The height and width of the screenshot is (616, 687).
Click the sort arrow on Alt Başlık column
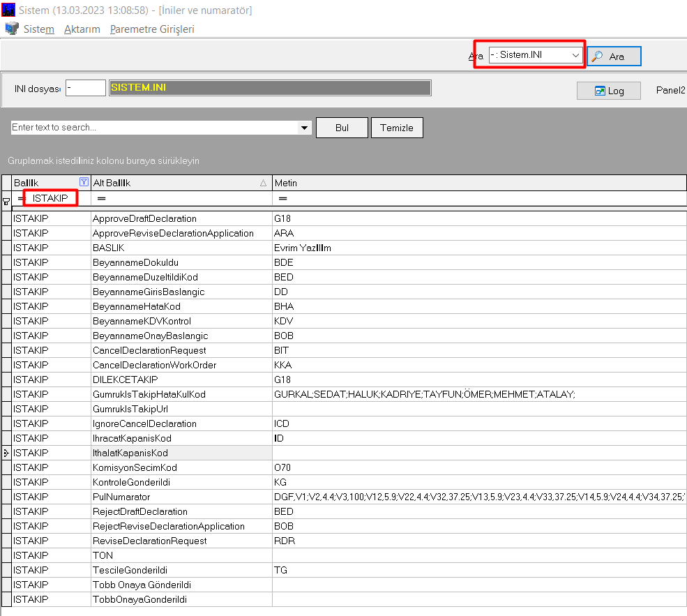(263, 183)
